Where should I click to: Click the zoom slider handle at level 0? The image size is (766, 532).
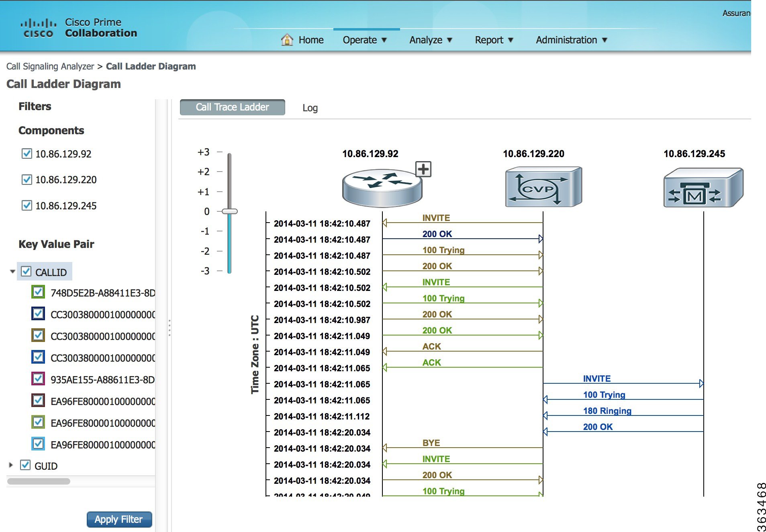[x=229, y=211]
